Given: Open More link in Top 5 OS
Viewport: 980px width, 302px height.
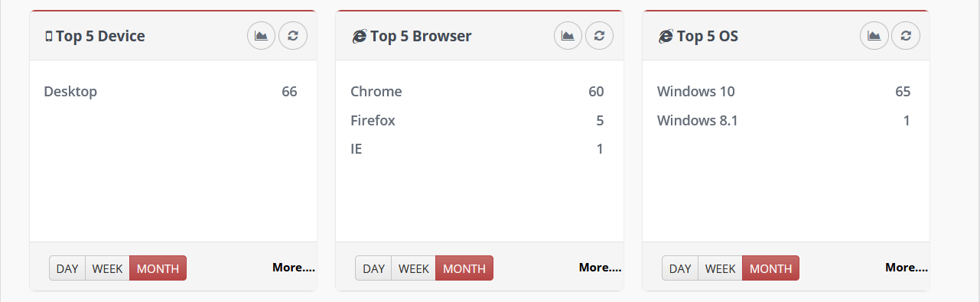Looking at the screenshot, I should (x=907, y=268).
